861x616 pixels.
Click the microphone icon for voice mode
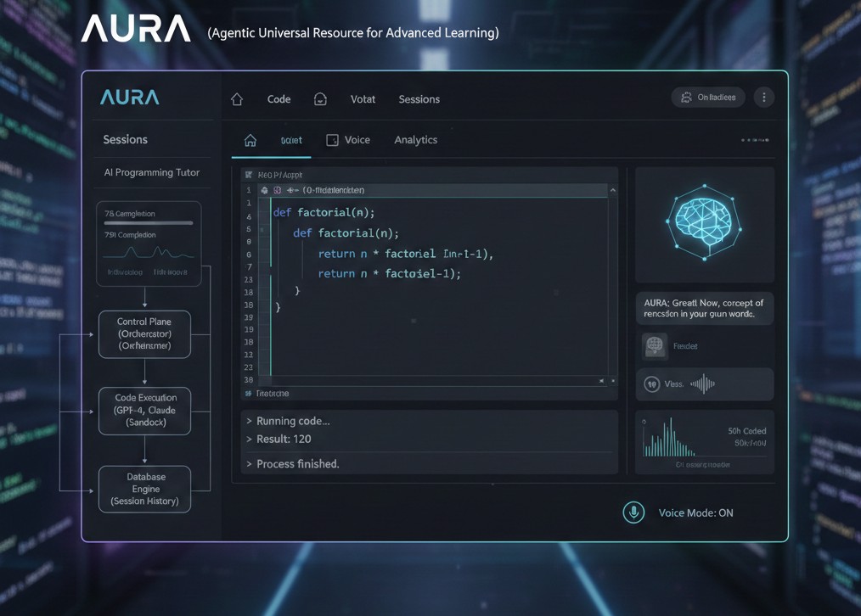[x=633, y=512]
